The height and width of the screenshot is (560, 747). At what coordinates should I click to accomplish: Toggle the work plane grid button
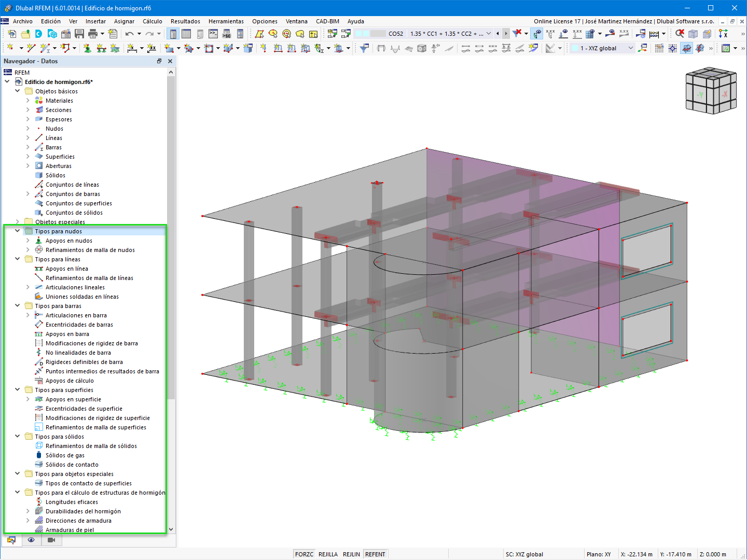659,48
